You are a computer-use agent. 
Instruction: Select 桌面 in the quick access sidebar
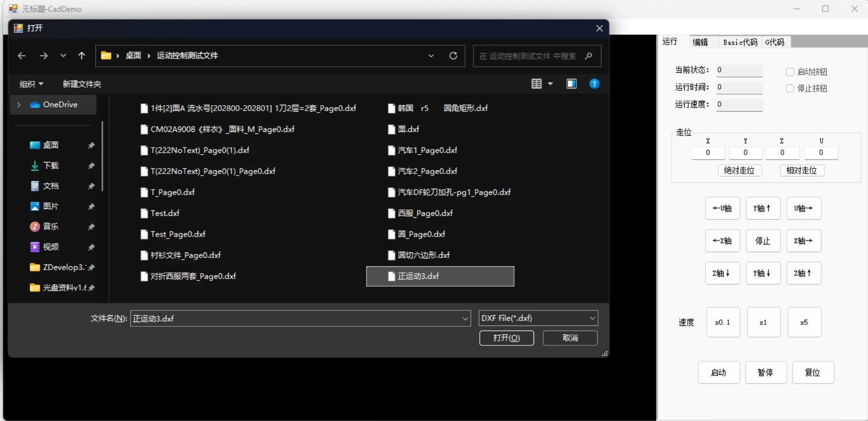coord(51,145)
